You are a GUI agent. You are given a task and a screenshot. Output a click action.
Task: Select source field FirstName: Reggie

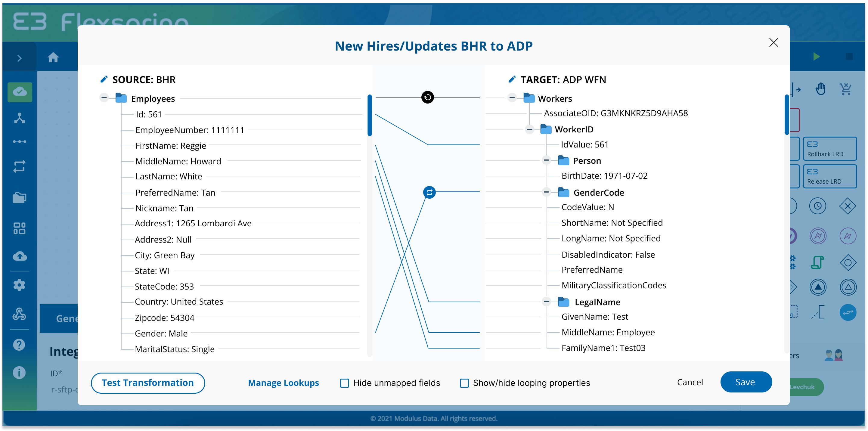[170, 146]
